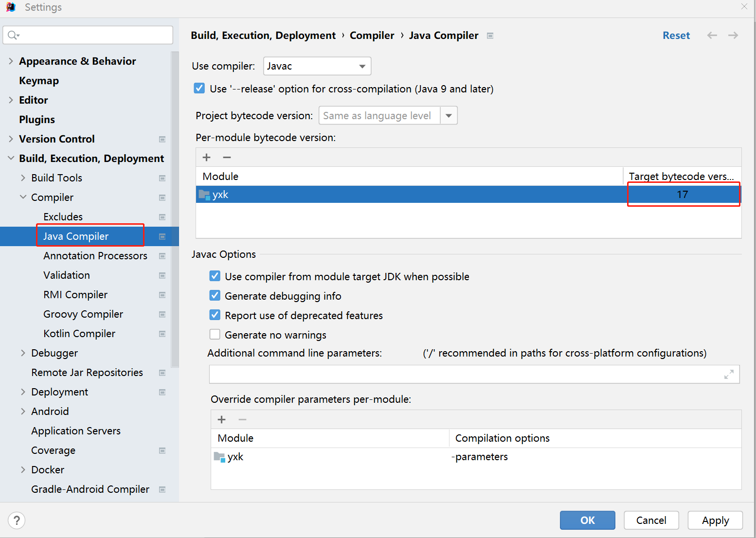Add a new per-module bytecode entry
Image resolution: width=756 pixels, height=538 pixels.
(x=206, y=157)
